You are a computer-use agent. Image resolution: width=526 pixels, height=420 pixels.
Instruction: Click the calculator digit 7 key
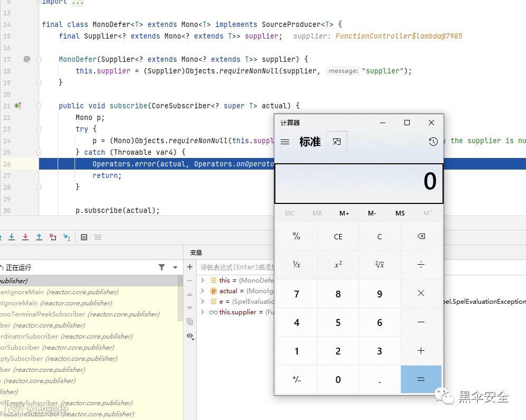(x=297, y=294)
